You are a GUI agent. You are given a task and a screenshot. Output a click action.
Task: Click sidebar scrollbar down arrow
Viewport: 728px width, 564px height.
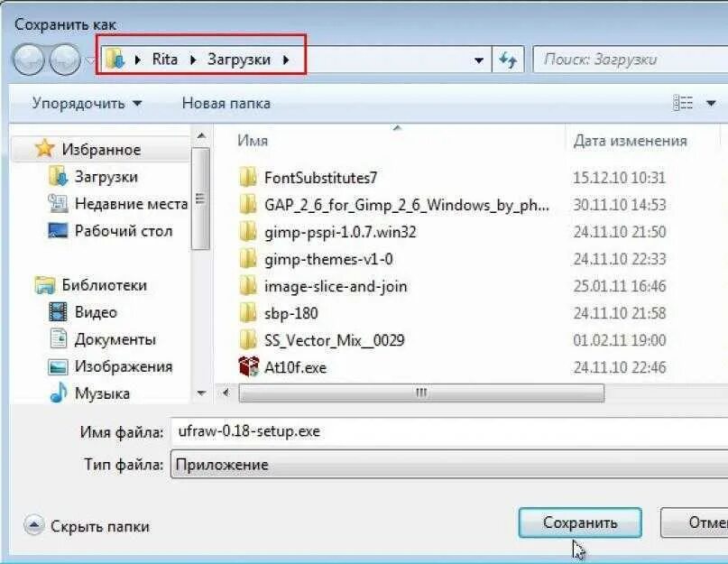[201, 393]
